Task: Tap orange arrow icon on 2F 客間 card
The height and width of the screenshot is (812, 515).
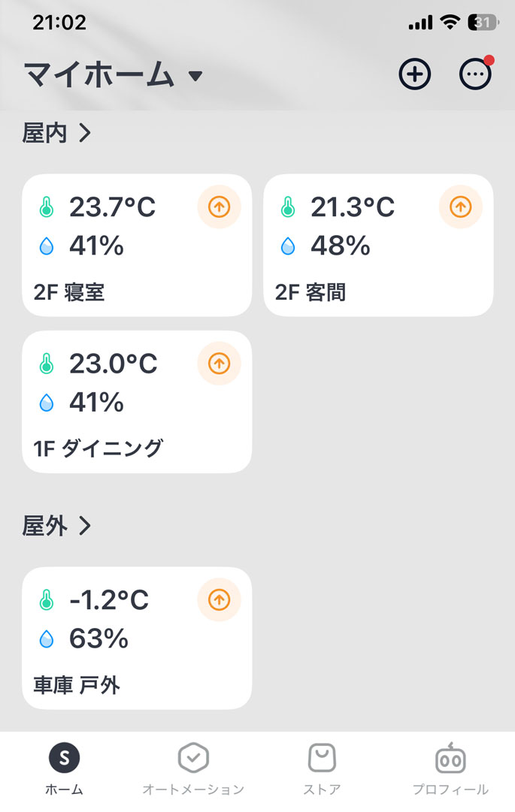Action: click(x=460, y=207)
